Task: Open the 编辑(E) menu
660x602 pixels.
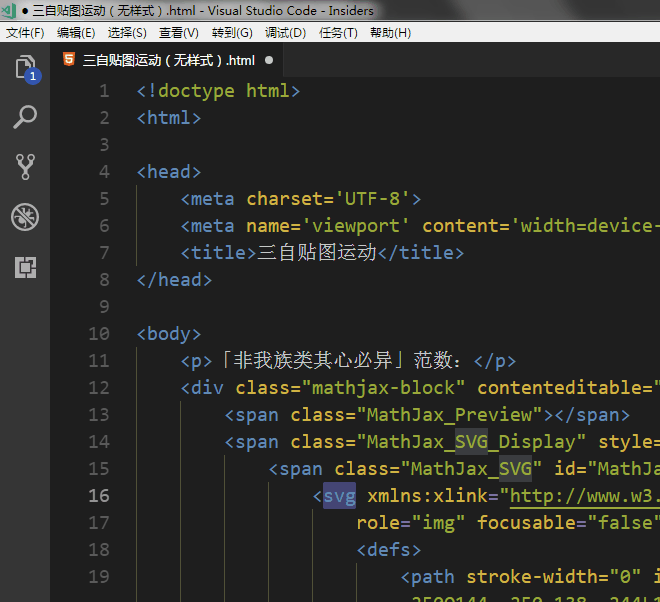Action: click(76, 32)
